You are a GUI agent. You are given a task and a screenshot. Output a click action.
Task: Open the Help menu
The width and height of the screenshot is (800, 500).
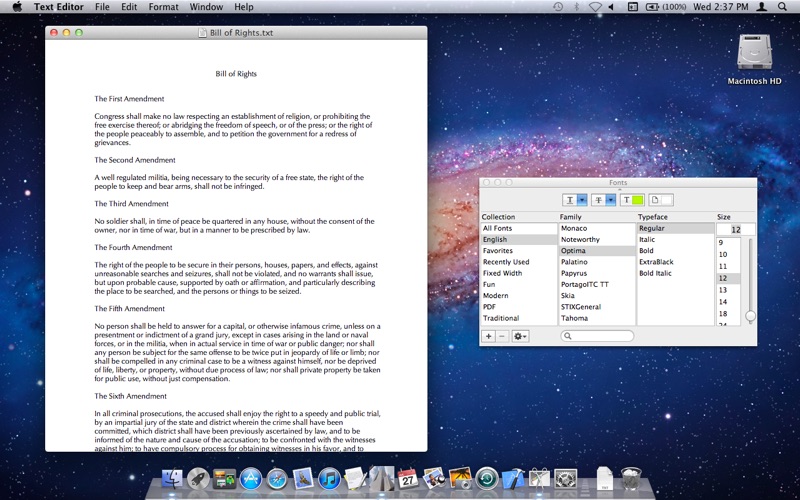pyautogui.click(x=244, y=7)
